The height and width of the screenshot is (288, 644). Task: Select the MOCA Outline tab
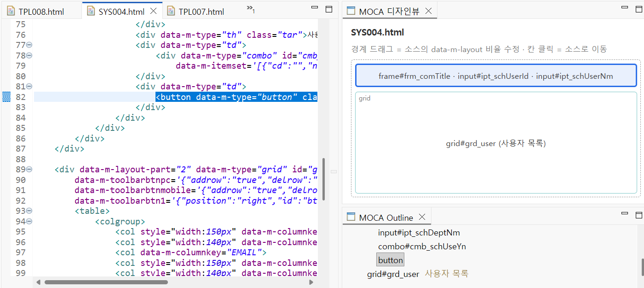coord(386,217)
